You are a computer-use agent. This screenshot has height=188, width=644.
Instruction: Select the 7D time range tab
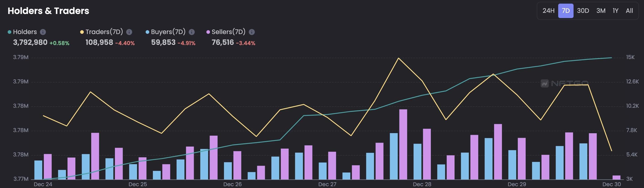coord(565,11)
